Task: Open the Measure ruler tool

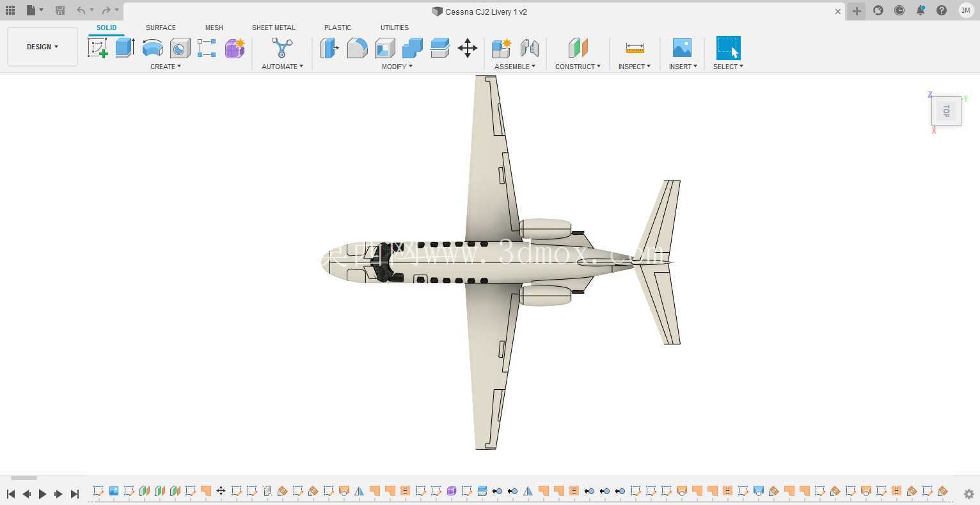Action: [635, 48]
